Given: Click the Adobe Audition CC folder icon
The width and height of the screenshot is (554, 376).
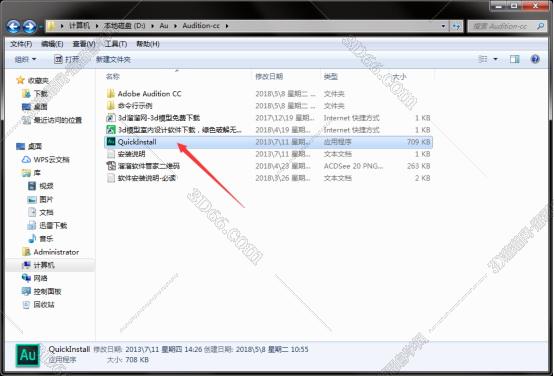Looking at the screenshot, I should [111, 94].
